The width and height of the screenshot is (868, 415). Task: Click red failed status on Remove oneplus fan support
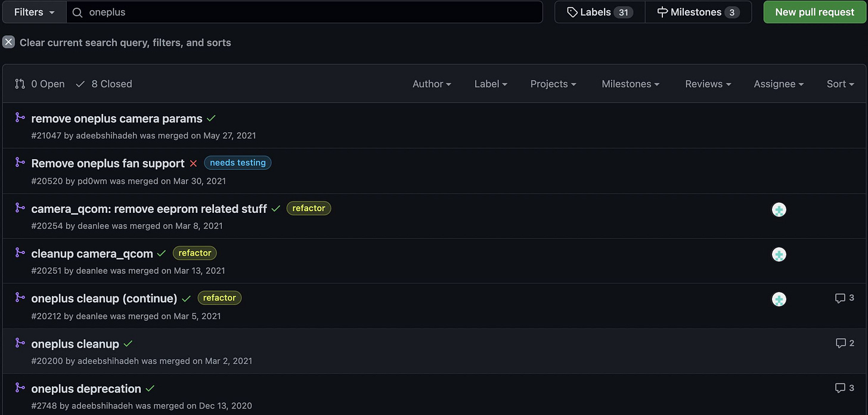pyautogui.click(x=193, y=163)
